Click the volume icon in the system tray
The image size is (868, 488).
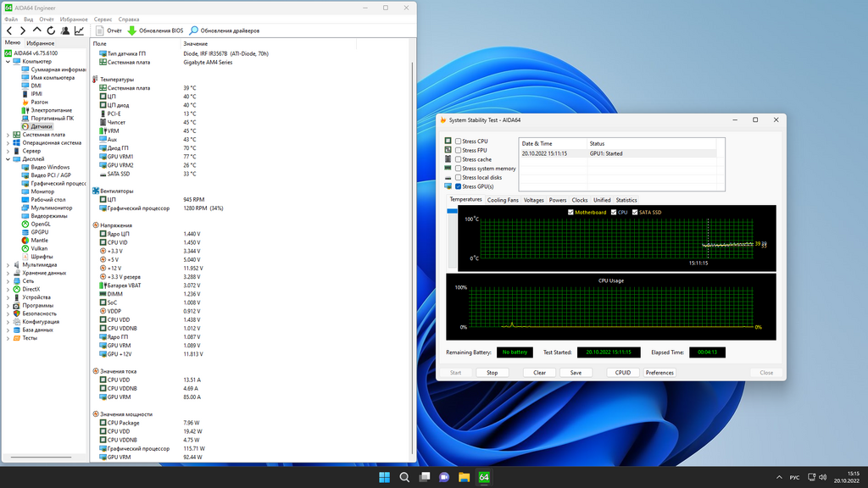(x=822, y=477)
